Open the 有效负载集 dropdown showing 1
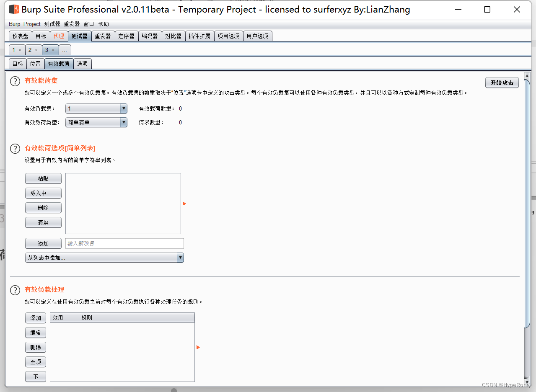Image resolution: width=536 pixels, height=392 pixels. [x=96, y=108]
